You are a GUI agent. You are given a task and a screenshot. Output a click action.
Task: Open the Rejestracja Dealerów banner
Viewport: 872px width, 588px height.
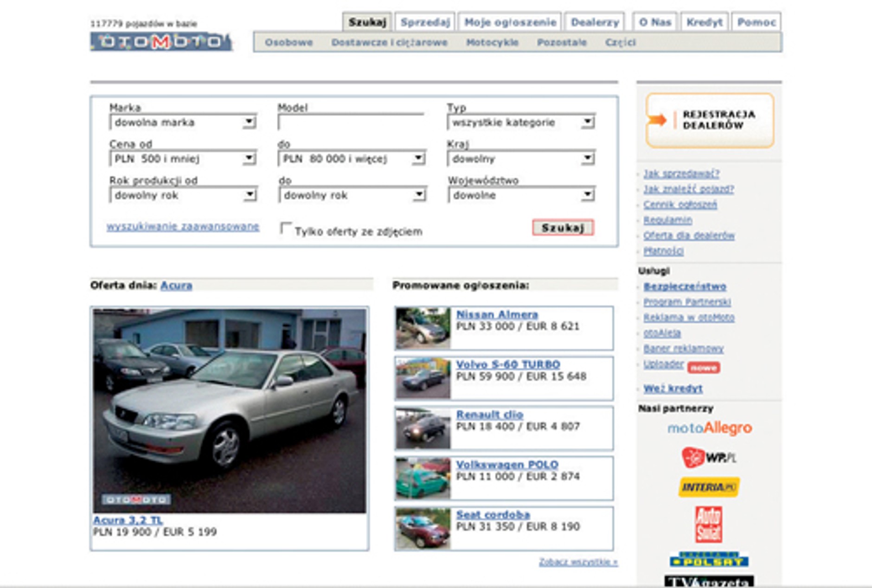point(710,120)
